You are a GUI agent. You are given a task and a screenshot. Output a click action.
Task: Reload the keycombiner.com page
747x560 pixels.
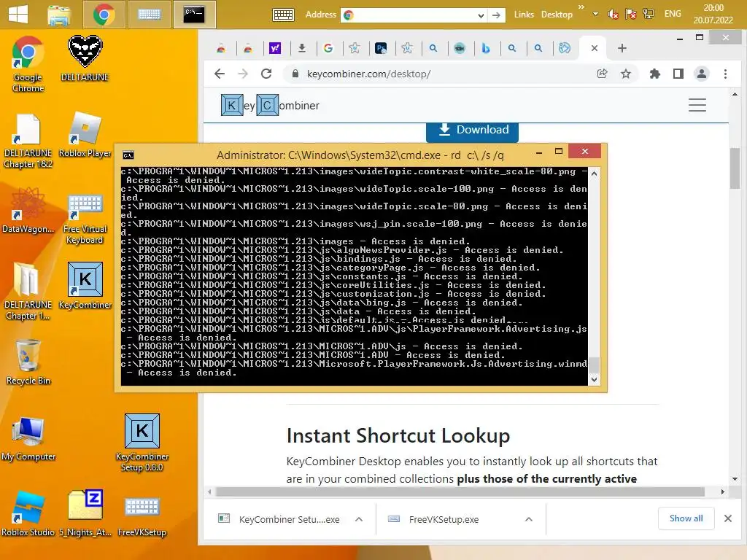click(x=266, y=74)
